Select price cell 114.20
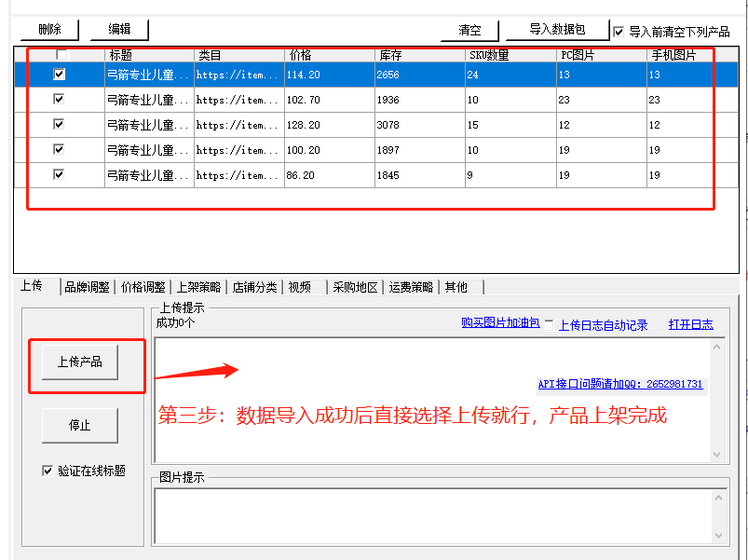Screen dimensions: 748x560 pos(330,75)
